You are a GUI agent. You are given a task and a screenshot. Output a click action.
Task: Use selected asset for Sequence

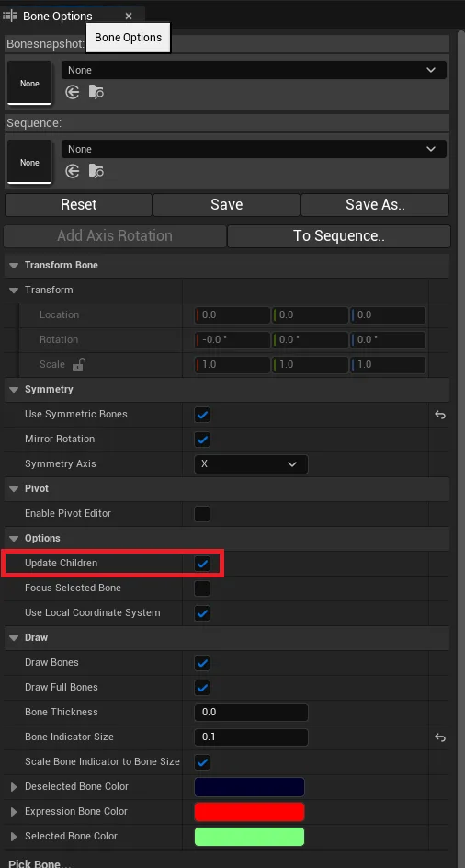tap(73, 171)
